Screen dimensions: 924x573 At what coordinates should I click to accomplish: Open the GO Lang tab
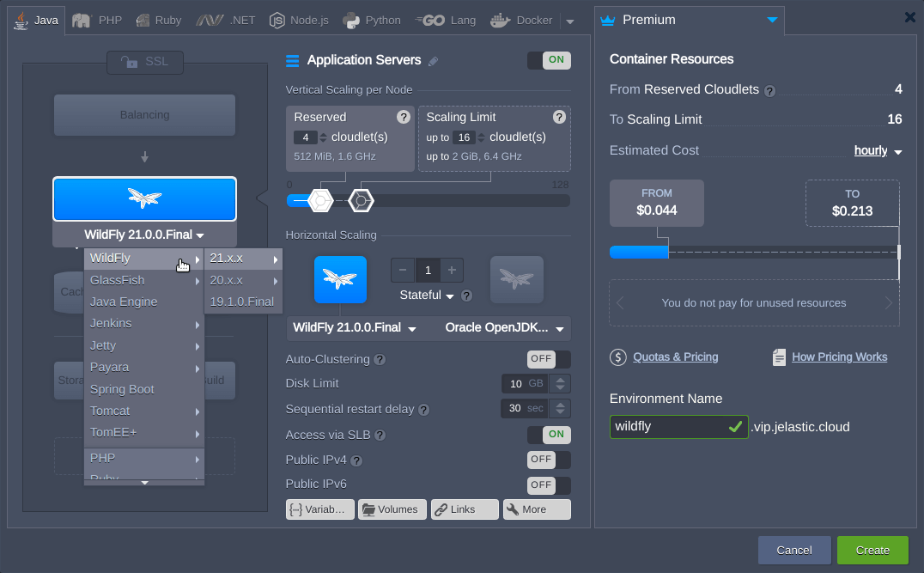coord(446,21)
